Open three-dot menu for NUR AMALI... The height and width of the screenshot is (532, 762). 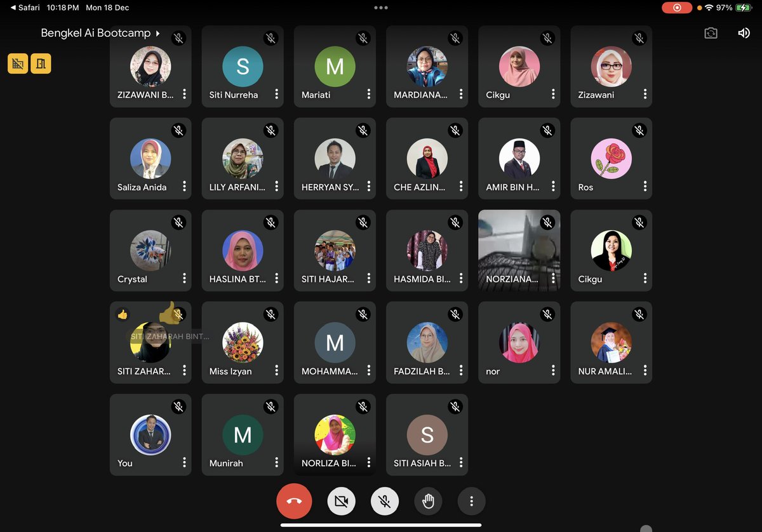click(645, 371)
